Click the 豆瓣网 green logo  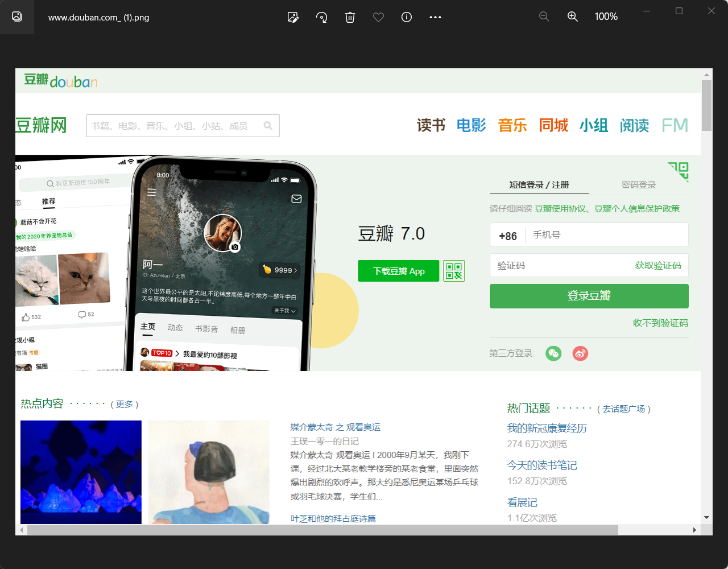(x=41, y=125)
